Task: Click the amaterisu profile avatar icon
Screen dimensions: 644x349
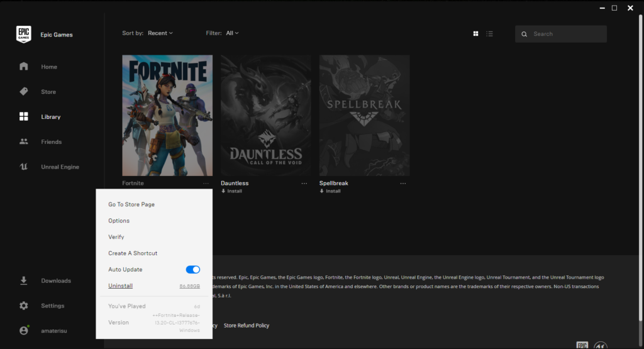Action: pyautogui.click(x=25, y=330)
